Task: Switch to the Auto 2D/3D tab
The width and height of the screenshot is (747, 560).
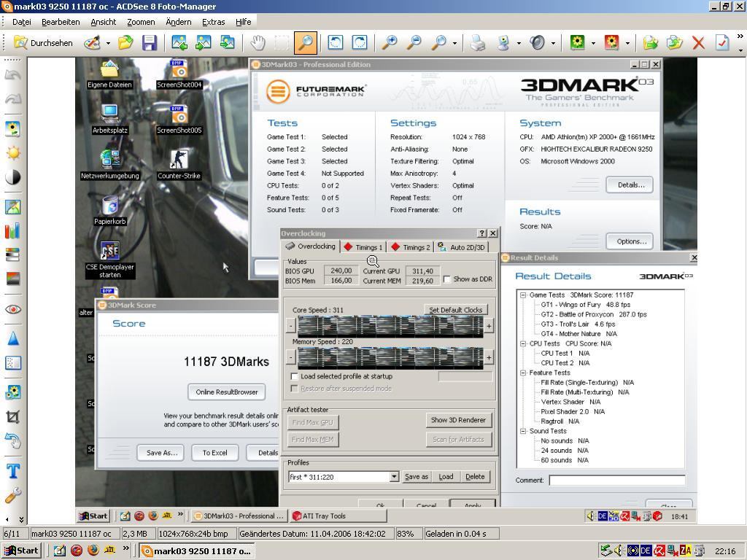Action: (462, 247)
